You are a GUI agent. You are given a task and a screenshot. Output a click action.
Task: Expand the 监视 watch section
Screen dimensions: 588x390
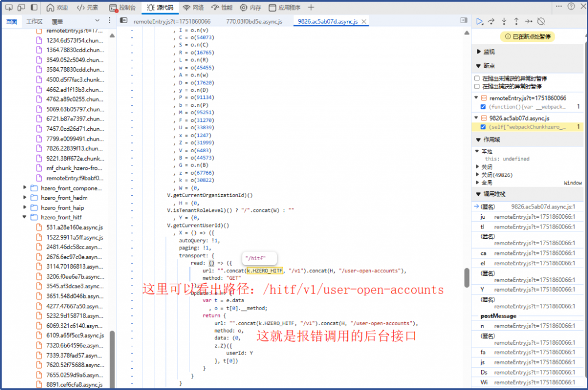(x=478, y=52)
